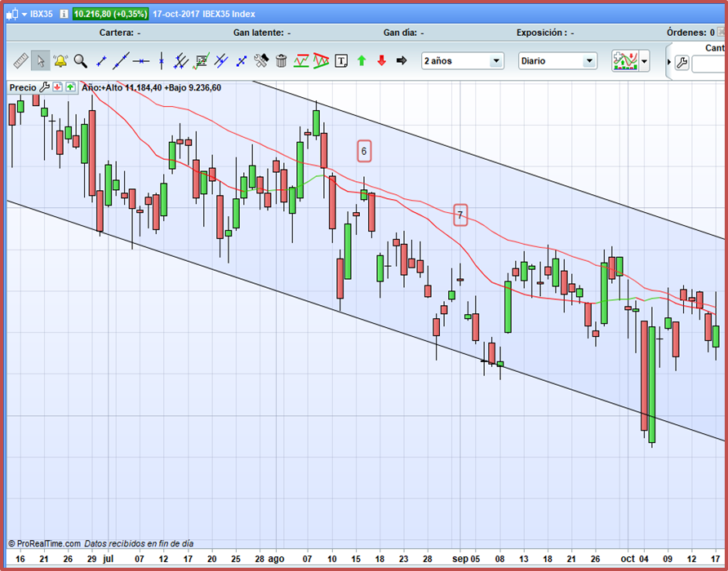Click the info icon beside IBX35

tap(64, 14)
